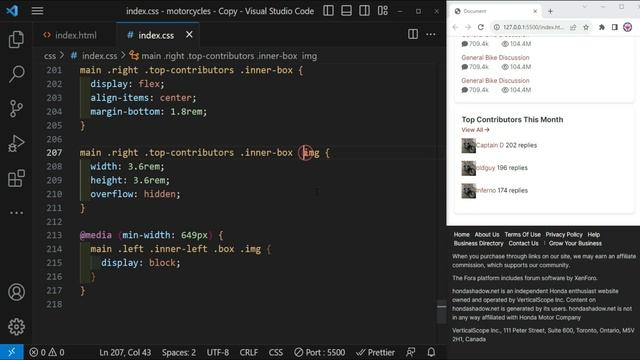Open the Inferno contributor link

[486, 190]
